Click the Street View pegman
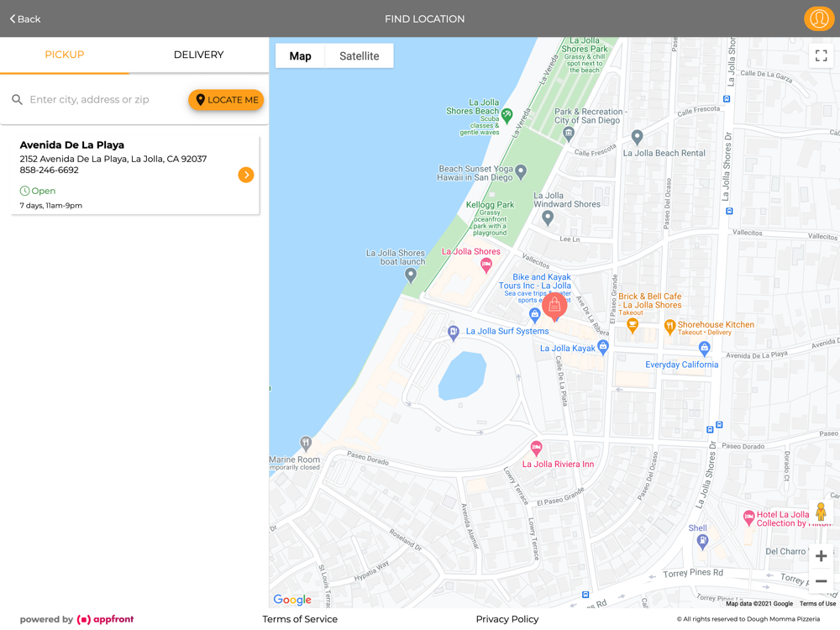 tap(821, 512)
